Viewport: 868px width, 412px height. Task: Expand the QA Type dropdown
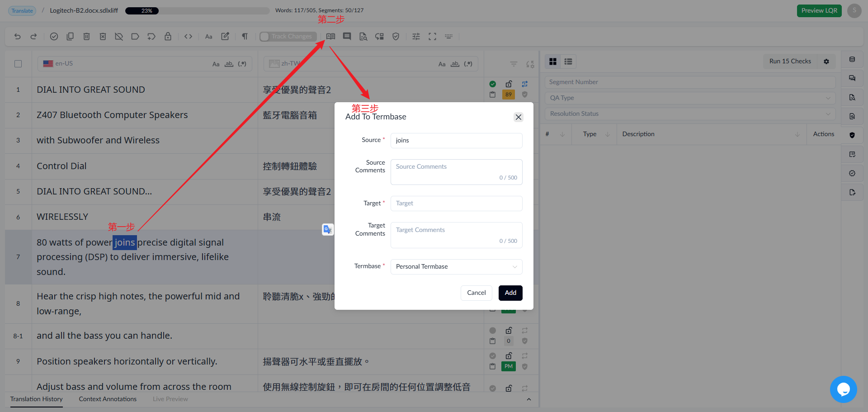pyautogui.click(x=690, y=98)
